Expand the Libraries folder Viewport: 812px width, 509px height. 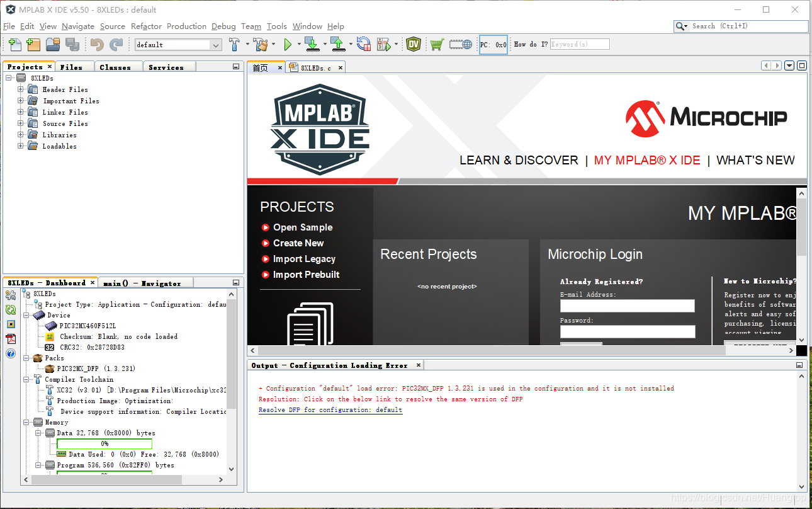click(21, 135)
